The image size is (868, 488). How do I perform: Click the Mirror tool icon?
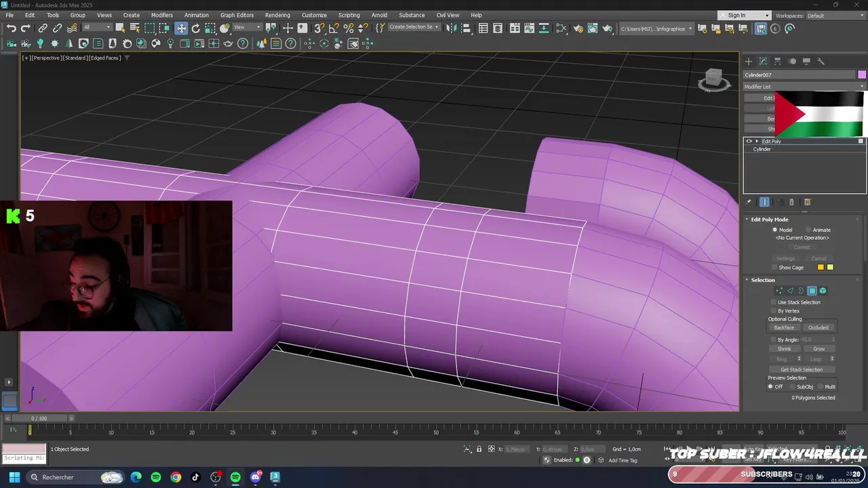point(451,28)
